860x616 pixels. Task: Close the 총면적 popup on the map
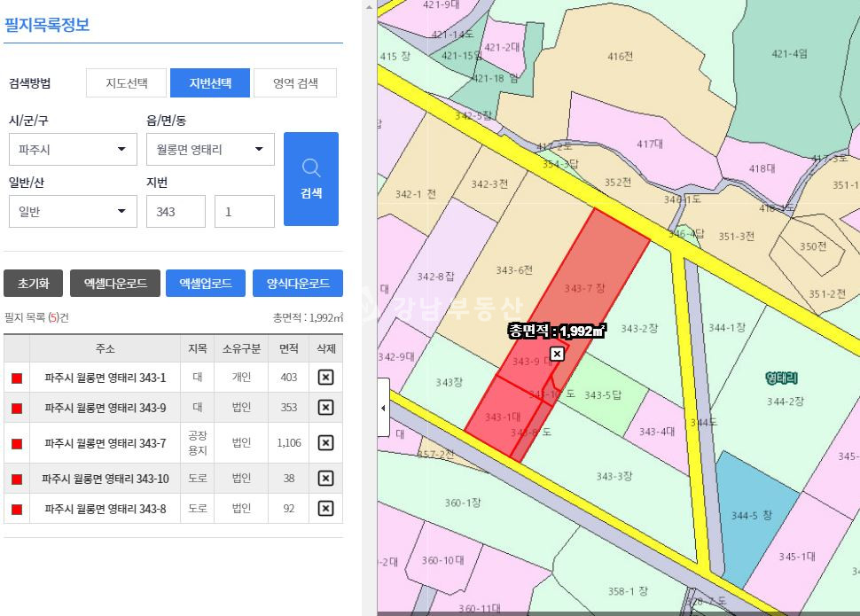557,354
